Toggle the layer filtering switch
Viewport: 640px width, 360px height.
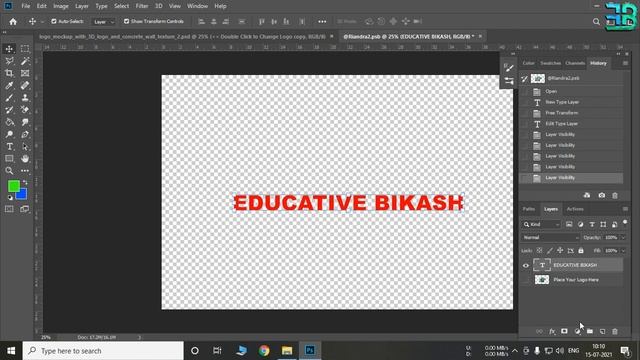coord(625,223)
